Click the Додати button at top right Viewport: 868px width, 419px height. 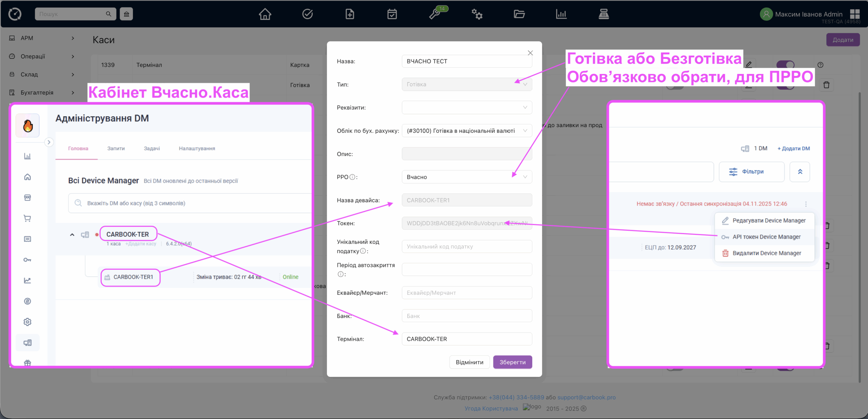[843, 40]
